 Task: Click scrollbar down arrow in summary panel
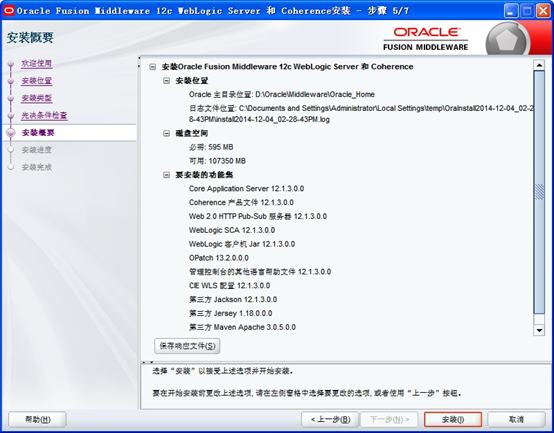pyautogui.click(x=539, y=331)
